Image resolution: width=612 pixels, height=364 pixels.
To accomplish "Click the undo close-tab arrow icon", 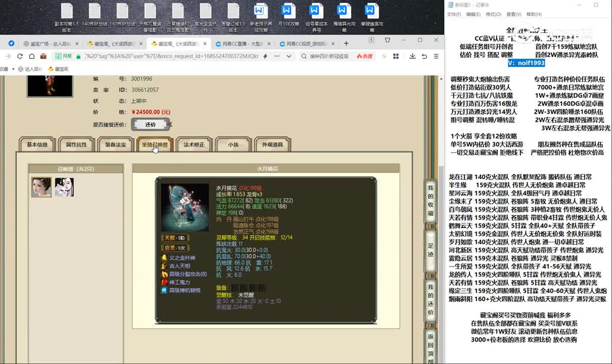I will pos(424,56).
